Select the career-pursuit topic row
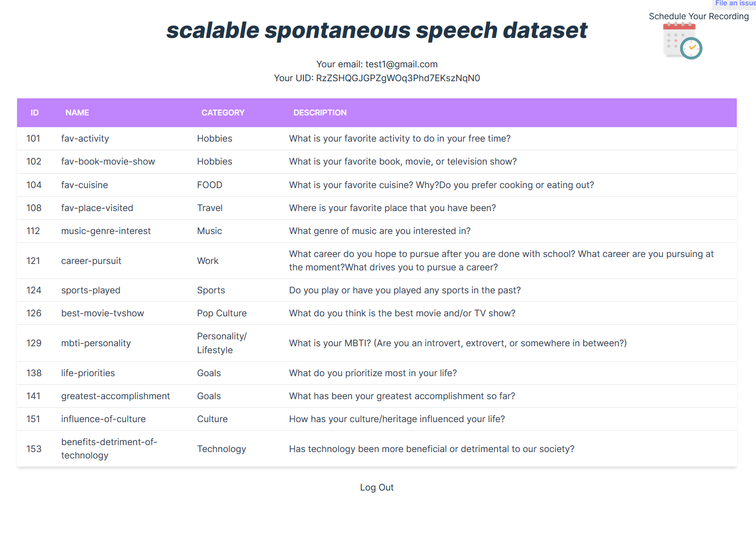756x560 pixels. [x=91, y=261]
